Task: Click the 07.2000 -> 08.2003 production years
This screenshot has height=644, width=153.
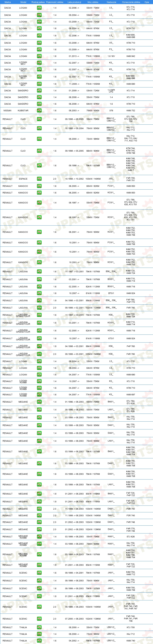Action: tap(74, 619)
